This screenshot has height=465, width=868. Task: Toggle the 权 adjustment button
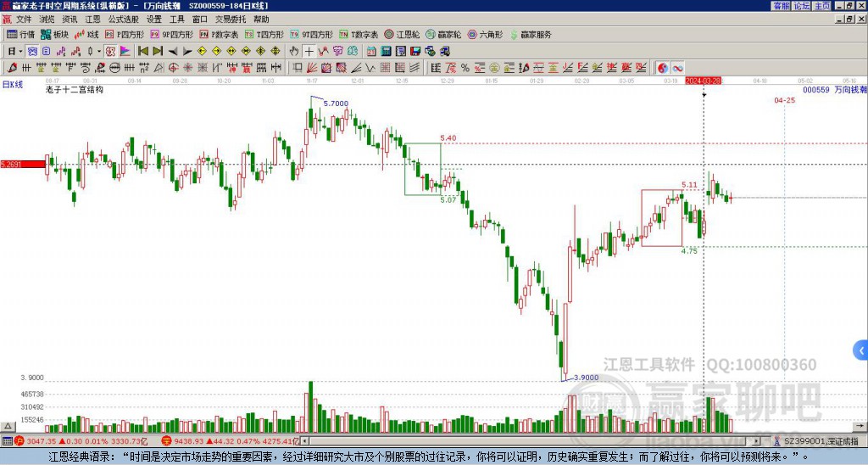tap(109, 51)
